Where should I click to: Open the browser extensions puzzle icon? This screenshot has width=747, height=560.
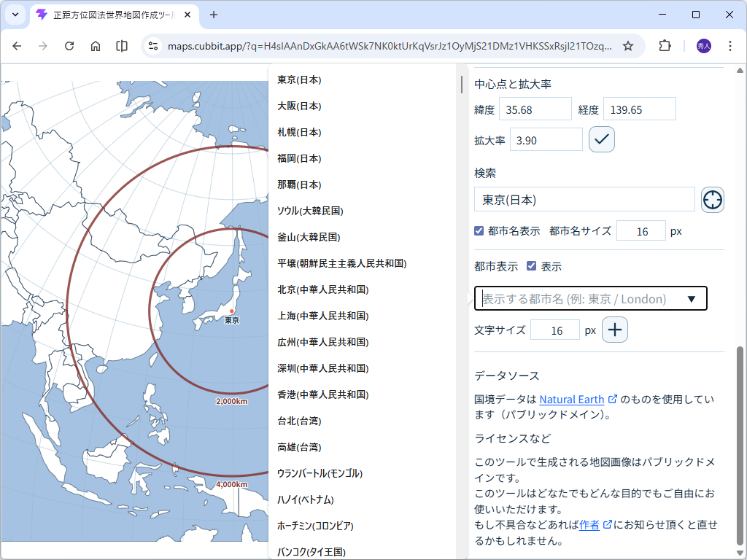pos(665,45)
